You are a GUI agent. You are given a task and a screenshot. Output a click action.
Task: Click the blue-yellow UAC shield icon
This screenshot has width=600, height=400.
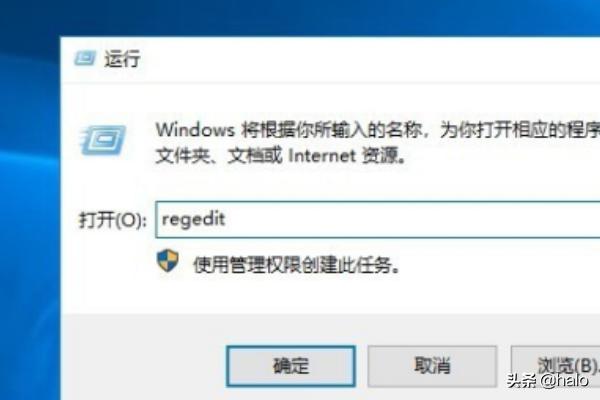click(x=168, y=261)
